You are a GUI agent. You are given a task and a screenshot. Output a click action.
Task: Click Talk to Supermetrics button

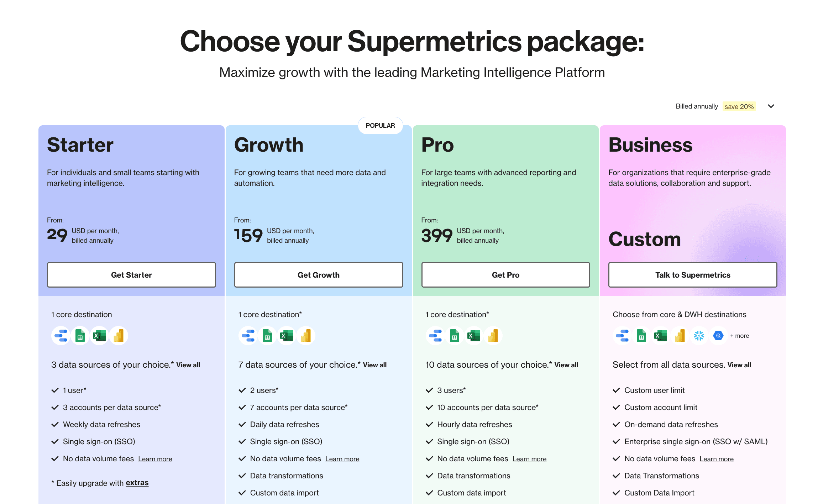(693, 275)
